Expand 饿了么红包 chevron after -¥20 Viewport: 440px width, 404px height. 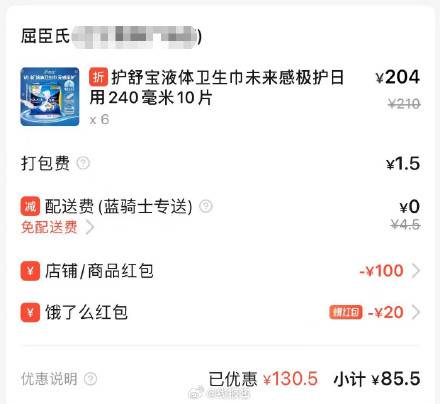point(415,312)
